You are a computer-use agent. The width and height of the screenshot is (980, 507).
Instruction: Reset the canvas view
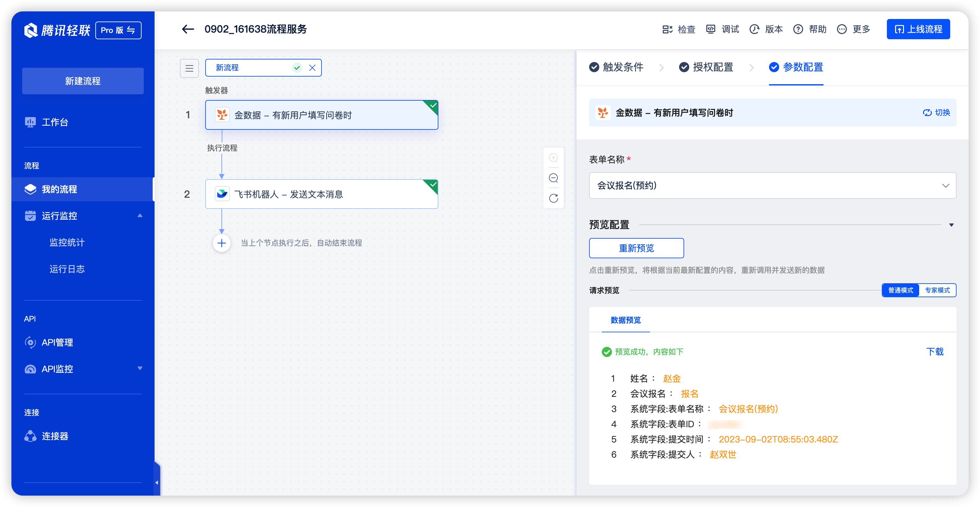[554, 198]
